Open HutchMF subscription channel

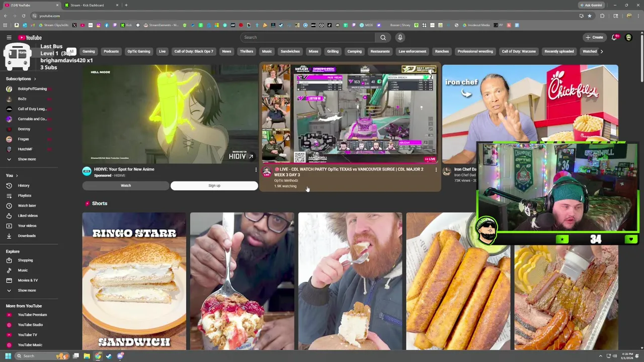click(x=25, y=149)
